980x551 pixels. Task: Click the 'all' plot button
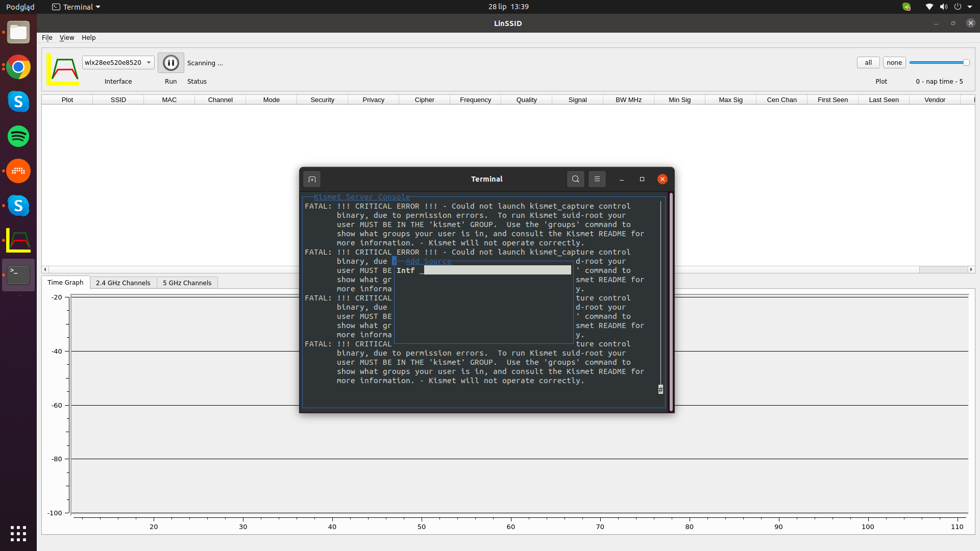(868, 63)
